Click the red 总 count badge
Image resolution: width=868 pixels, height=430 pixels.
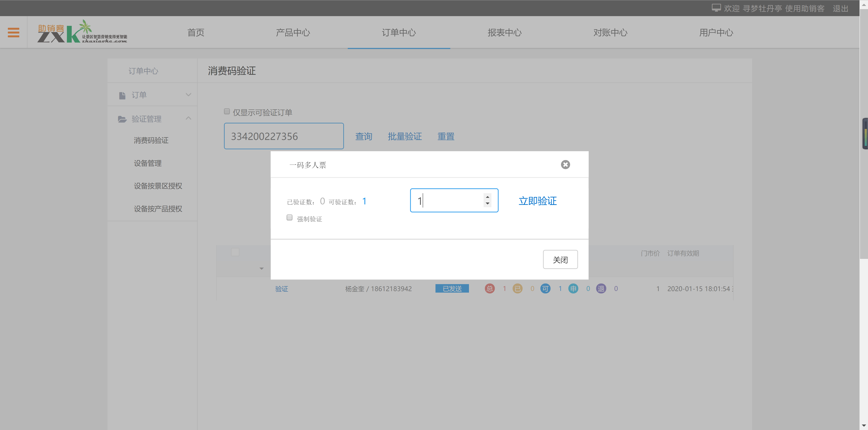coord(489,288)
